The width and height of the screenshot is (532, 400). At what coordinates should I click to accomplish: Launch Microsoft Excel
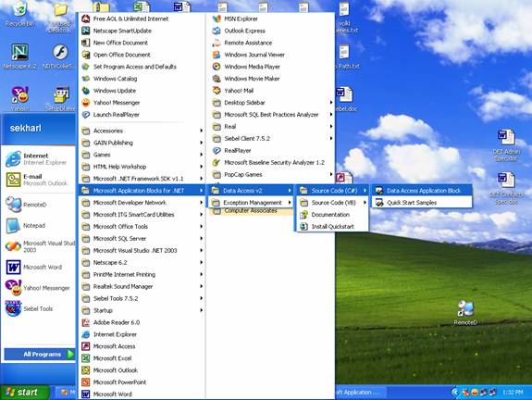click(x=142, y=358)
